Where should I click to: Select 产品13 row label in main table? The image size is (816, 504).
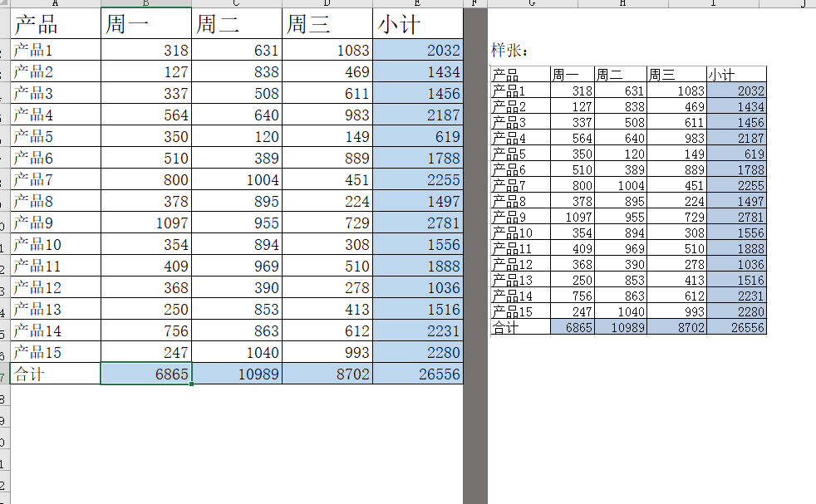56,309
